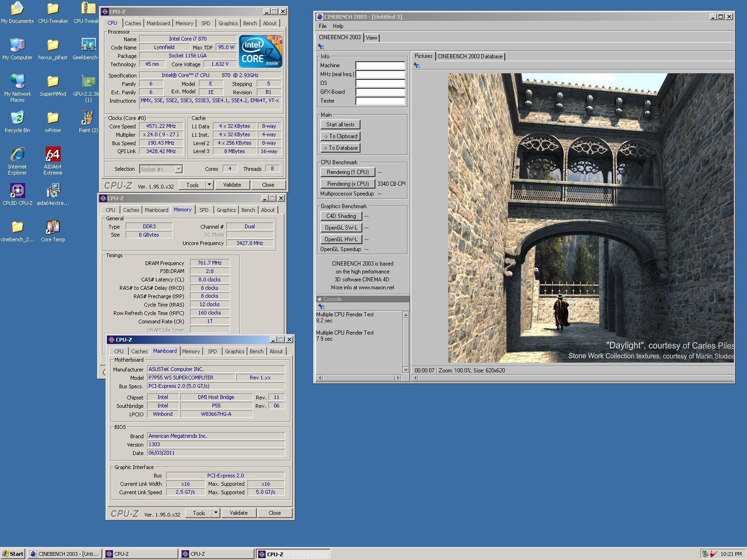Viewport: 747px width, 560px height.
Task: Click the taskbar clock 10:21 PM
Action: tap(731, 554)
